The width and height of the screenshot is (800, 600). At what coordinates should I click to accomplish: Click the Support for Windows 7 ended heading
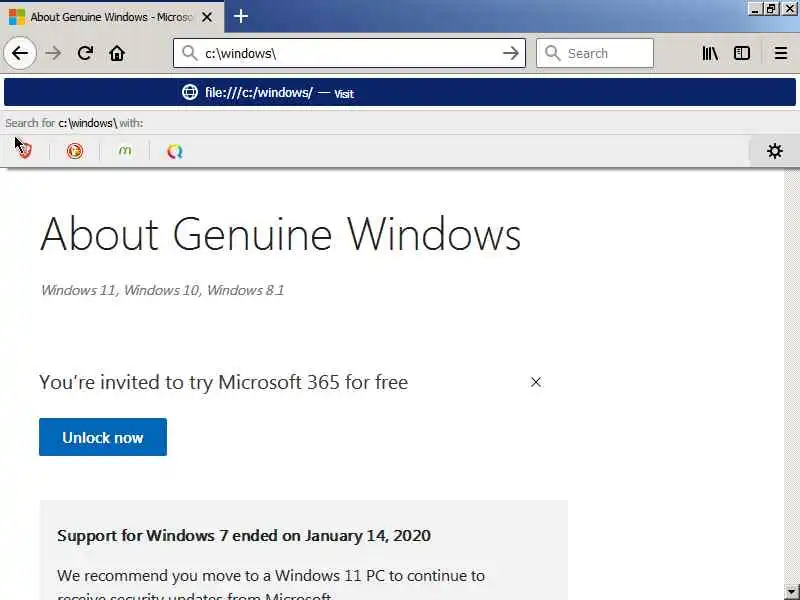click(244, 536)
